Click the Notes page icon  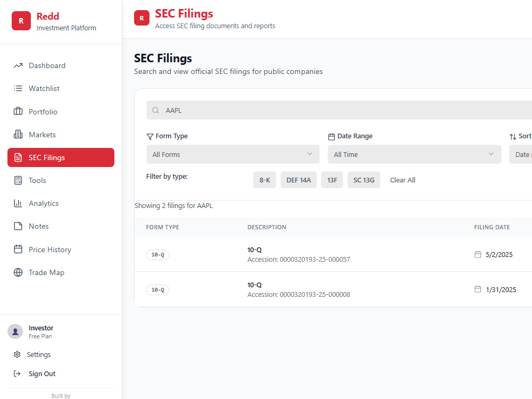coord(18,226)
